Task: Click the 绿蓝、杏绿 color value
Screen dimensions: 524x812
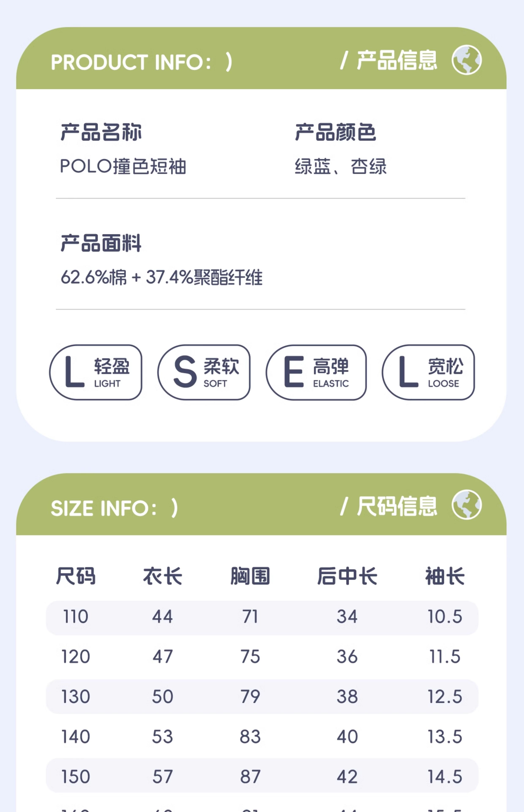Action: click(x=341, y=166)
